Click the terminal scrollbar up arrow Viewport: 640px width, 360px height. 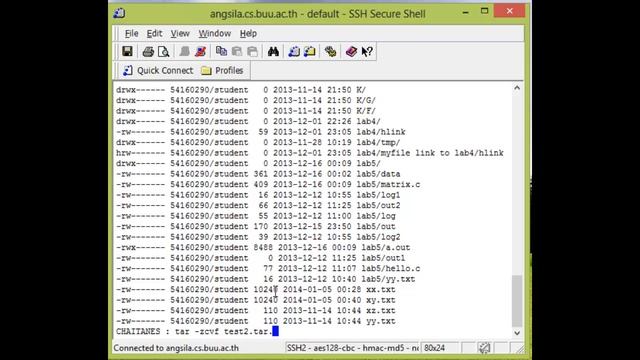pyautogui.click(x=517, y=88)
